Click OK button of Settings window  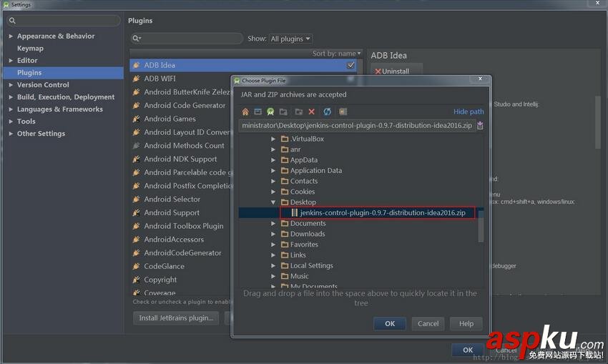(x=468, y=350)
